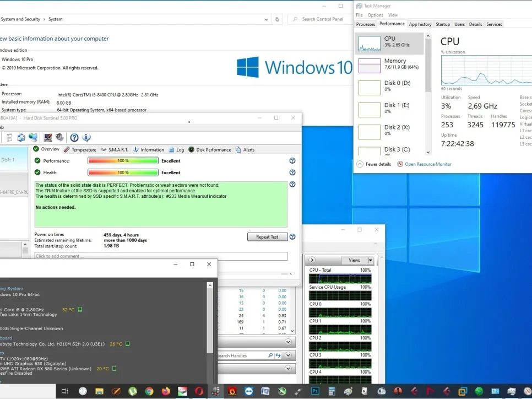Screen dimensions: 532x399
Task: Click Open Resource Monitor link
Action: point(428,164)
